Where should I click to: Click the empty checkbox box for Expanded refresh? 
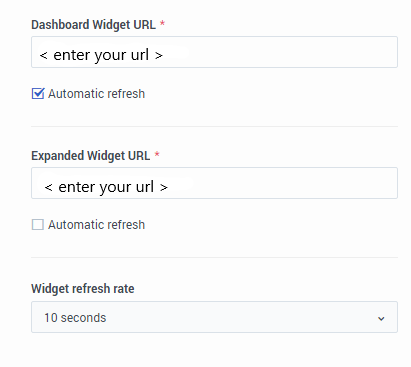[x=38, y=225]
